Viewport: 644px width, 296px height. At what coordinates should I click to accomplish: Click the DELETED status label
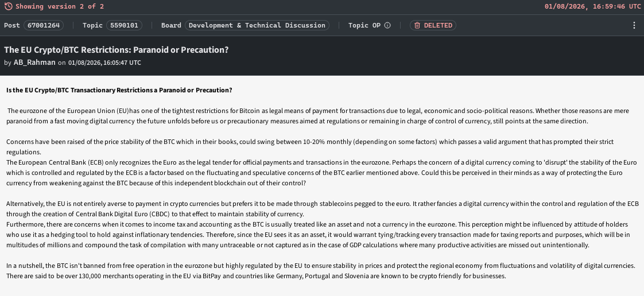[438, 25]
